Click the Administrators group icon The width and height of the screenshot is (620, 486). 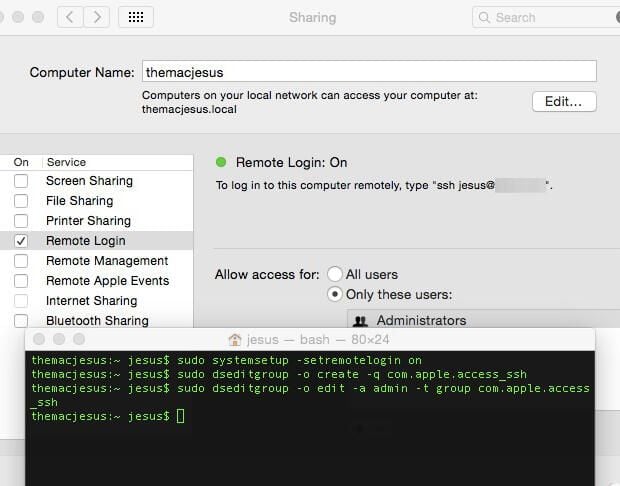360,321
